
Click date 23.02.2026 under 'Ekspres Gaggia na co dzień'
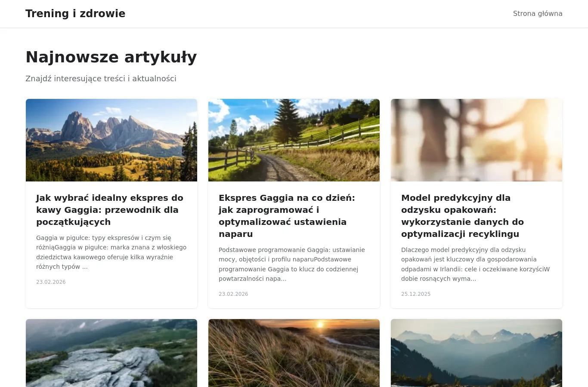(233, 294)
